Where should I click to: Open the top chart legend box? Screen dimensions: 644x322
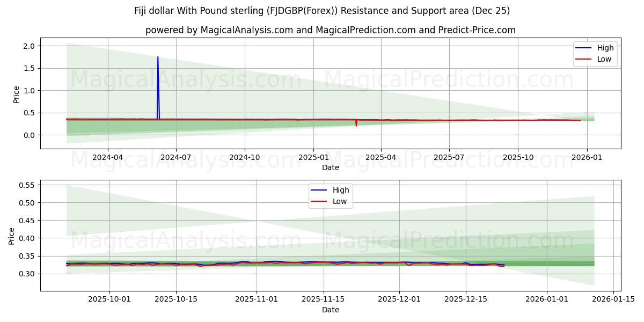[x=596, y=53]
